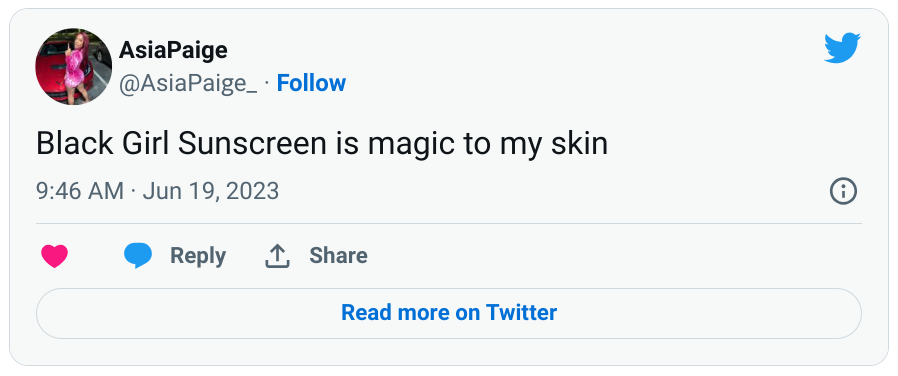Click the share upload arrow icon
The image size is (898, 376).
[277, 256]
